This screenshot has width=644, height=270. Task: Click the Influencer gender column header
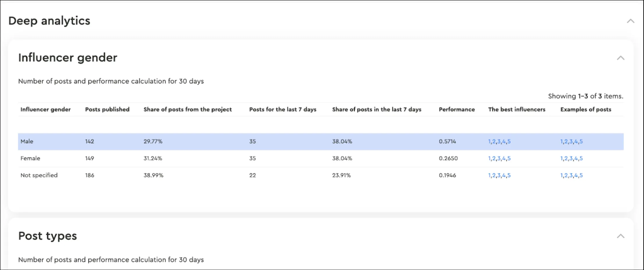coord(46,109)
